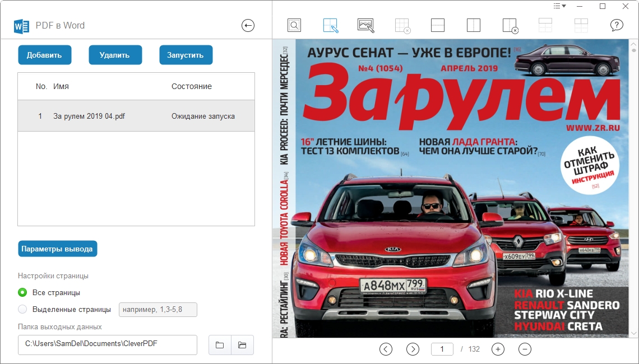Open help via question mark icon

617,25
